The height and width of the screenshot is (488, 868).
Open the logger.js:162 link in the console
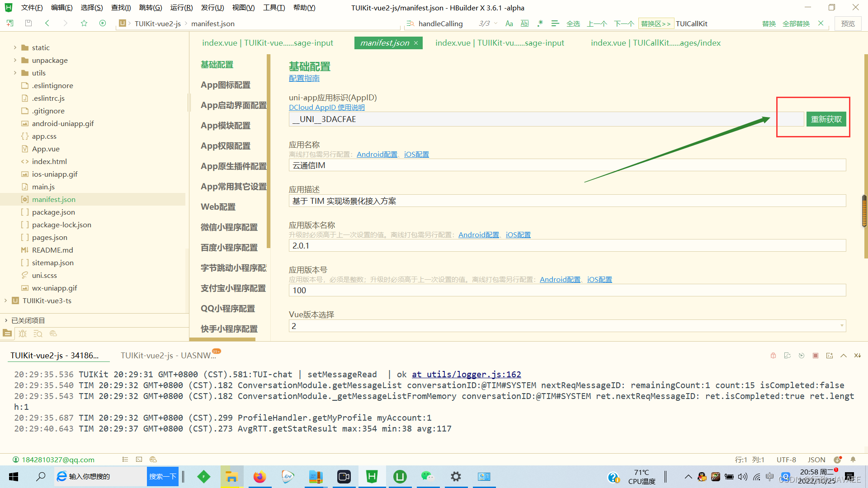(x=466, y=374)
